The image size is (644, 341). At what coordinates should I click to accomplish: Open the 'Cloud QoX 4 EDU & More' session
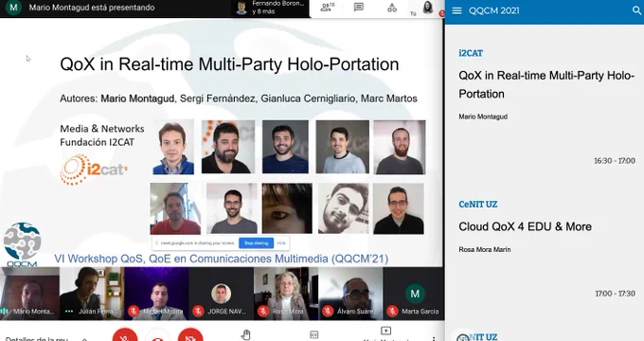tap(525, 226)
